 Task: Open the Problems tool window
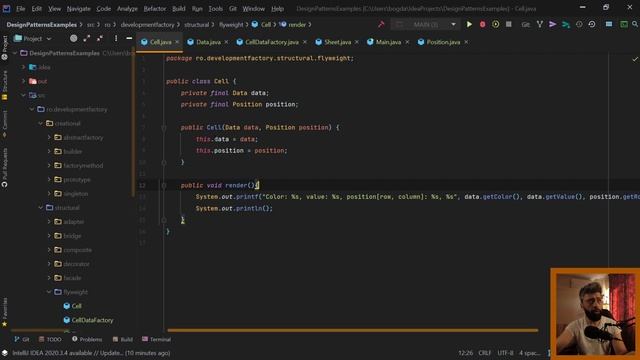pos(87,340)
